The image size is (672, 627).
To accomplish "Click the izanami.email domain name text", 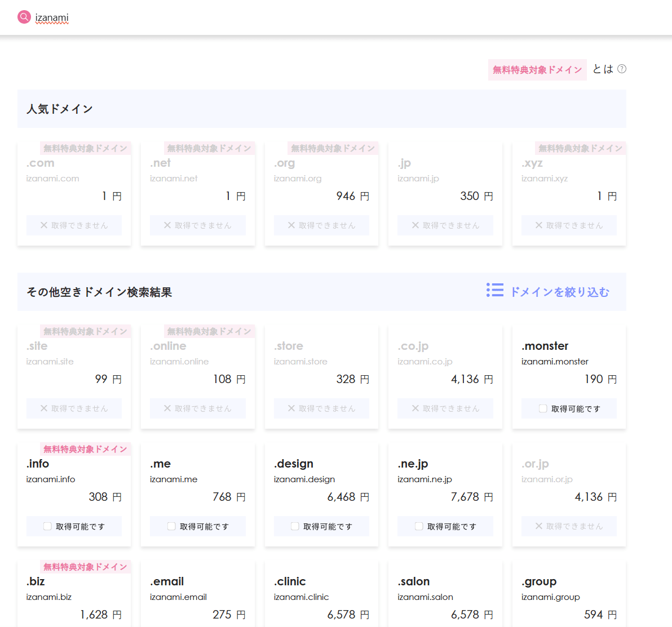I will 178,597.
